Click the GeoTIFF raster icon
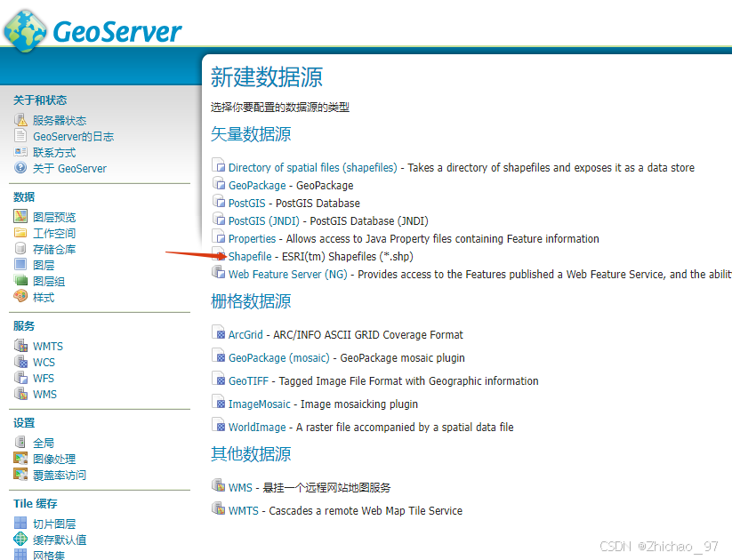Screen dimensions: 732x560 coord(219,379)
